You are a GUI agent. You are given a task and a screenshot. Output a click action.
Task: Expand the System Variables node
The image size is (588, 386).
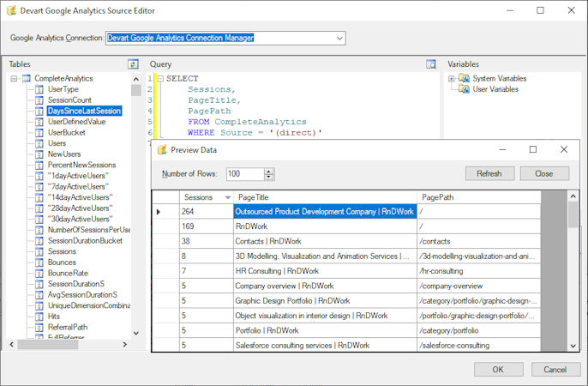point(452,78)
